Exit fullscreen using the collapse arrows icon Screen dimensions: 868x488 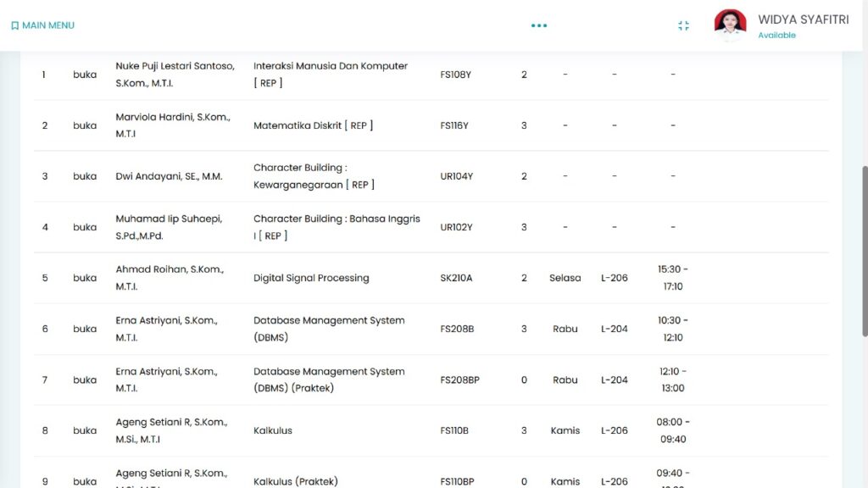click(x=683, y=25)
